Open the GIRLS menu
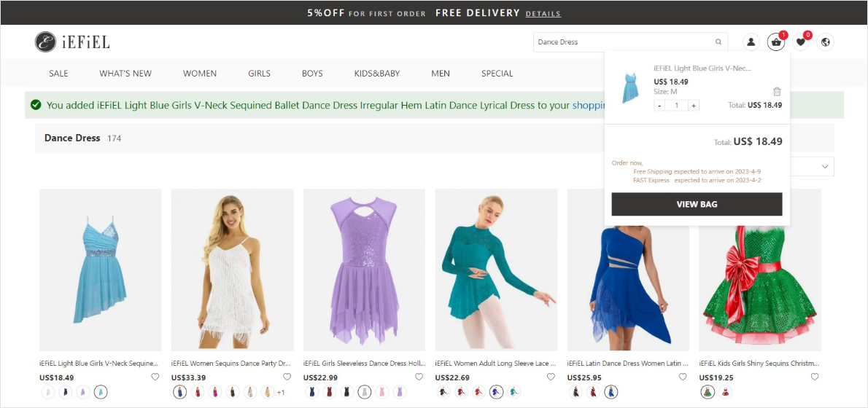Image resolution: width=868 pixels, height=408 pixels. click(259, 73)
